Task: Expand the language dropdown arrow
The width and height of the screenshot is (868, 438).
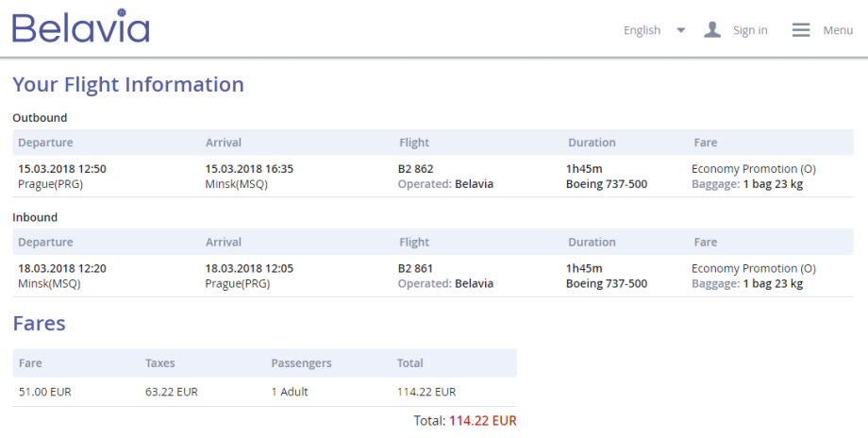Action: pyautogui.click(x=681, y=30)
